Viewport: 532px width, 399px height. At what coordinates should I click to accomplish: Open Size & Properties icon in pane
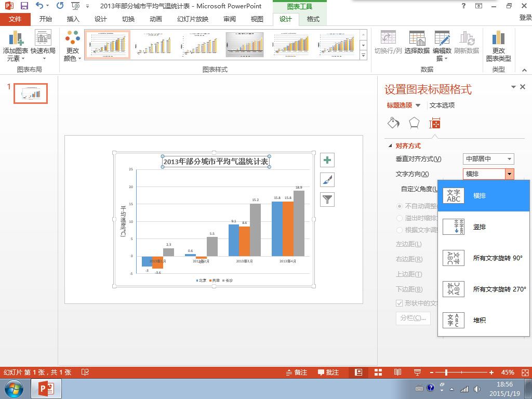point(435,124)
